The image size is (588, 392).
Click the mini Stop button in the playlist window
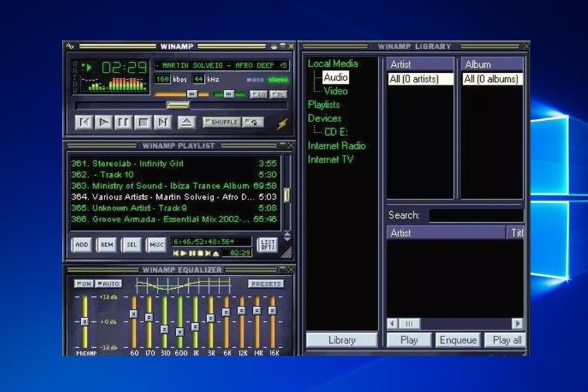point(201,253)
